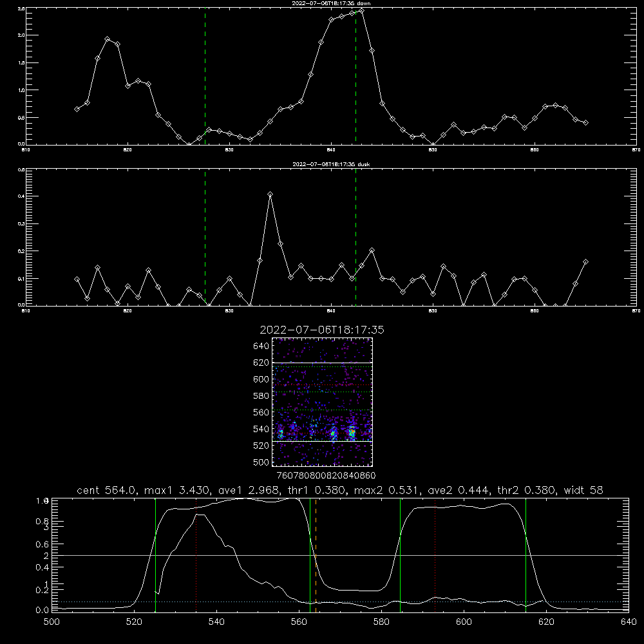Click the red dotted line near 593 in bottom plot
Viewport: 644px width, 644px height.
[x=435, y=555]
